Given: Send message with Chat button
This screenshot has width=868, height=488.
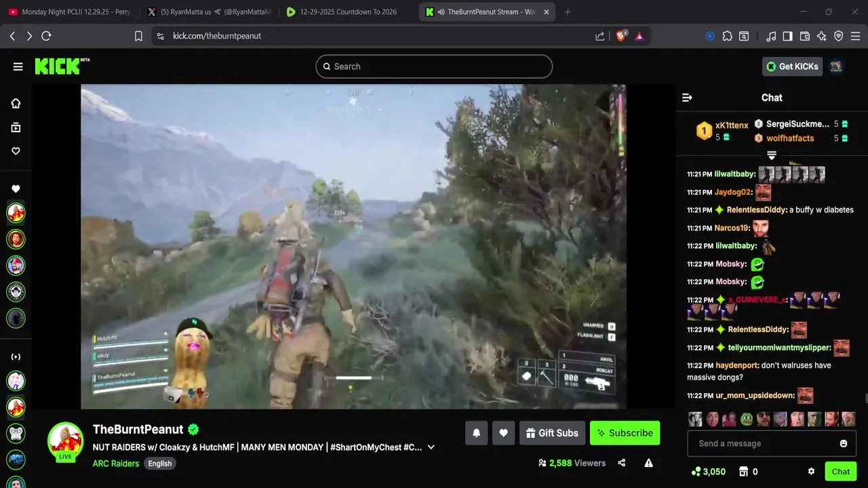Looking at the screenshot, I should (841, 472).
